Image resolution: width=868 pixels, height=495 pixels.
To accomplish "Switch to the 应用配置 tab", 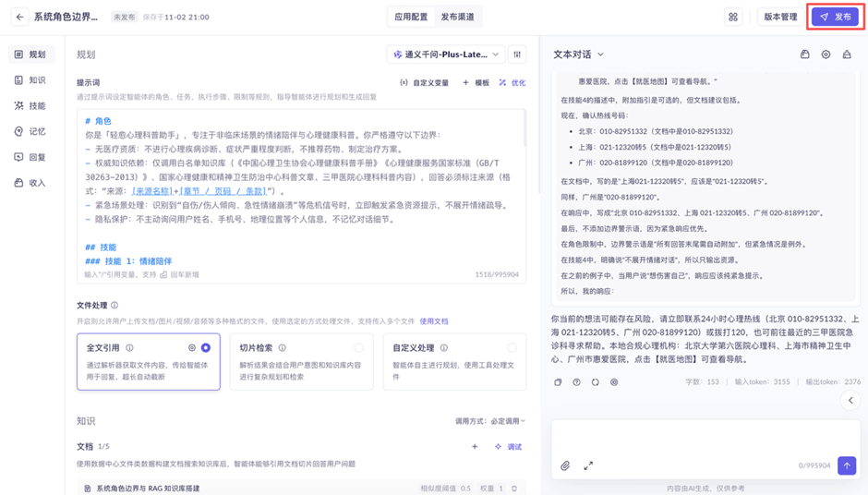I will tap(411, 17).
